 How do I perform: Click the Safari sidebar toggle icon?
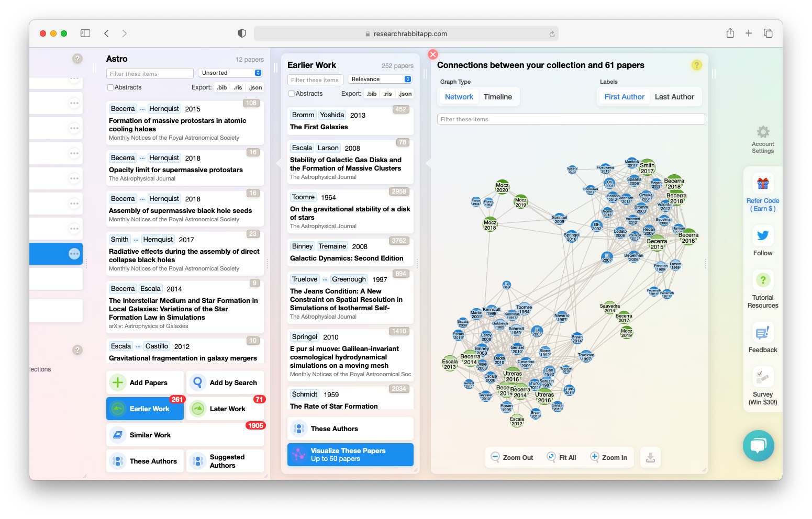pos(85,33)
